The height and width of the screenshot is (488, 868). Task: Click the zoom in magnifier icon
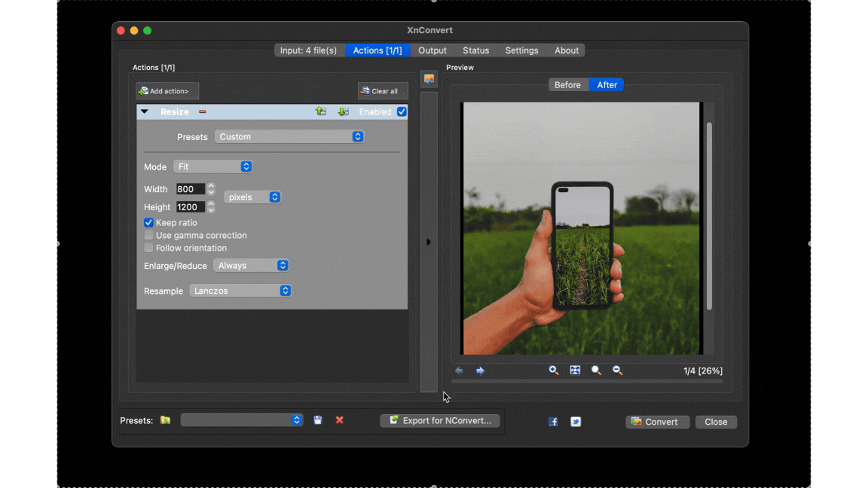[x=554, y=371]
